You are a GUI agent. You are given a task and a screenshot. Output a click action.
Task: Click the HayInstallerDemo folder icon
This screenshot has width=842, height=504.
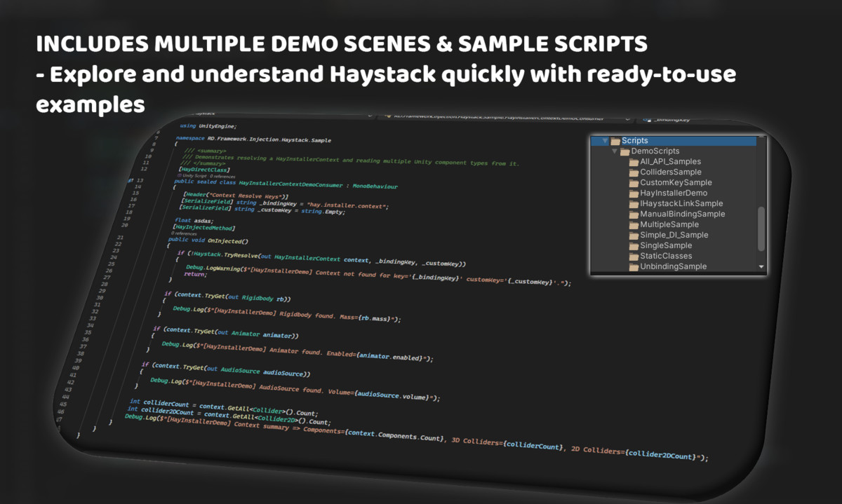pos(634,193)
